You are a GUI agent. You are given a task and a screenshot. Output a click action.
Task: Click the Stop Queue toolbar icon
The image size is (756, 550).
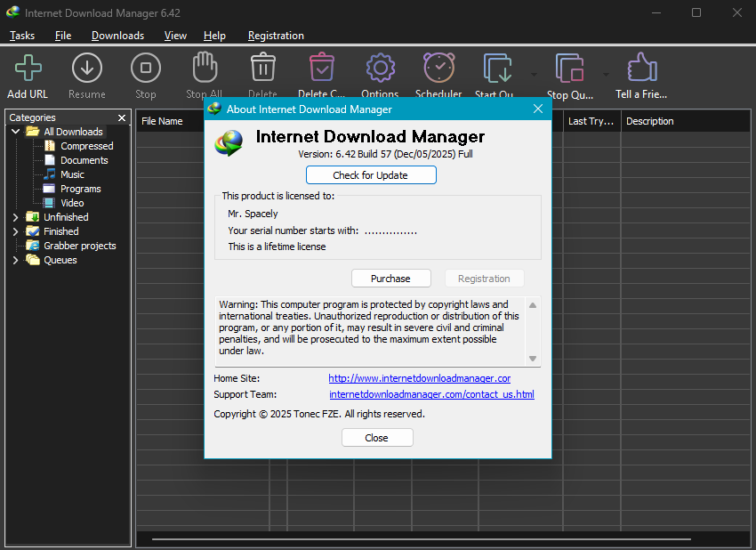point(569,69)
